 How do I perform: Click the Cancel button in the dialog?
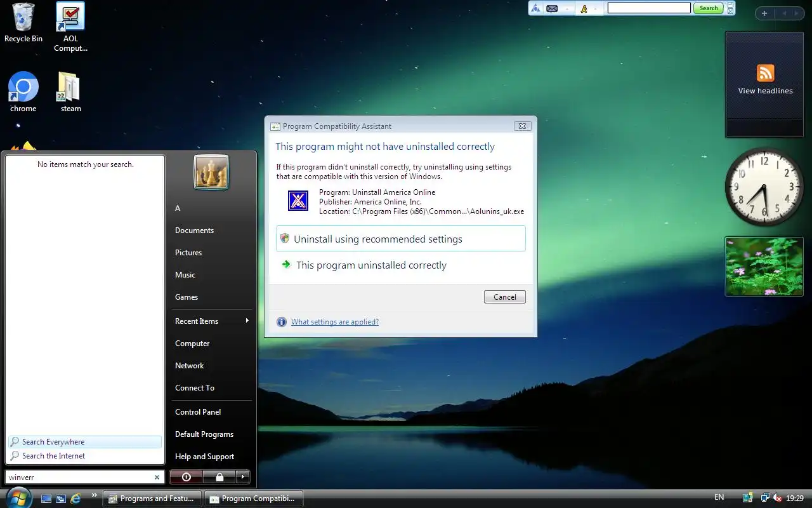coord(505,297)
